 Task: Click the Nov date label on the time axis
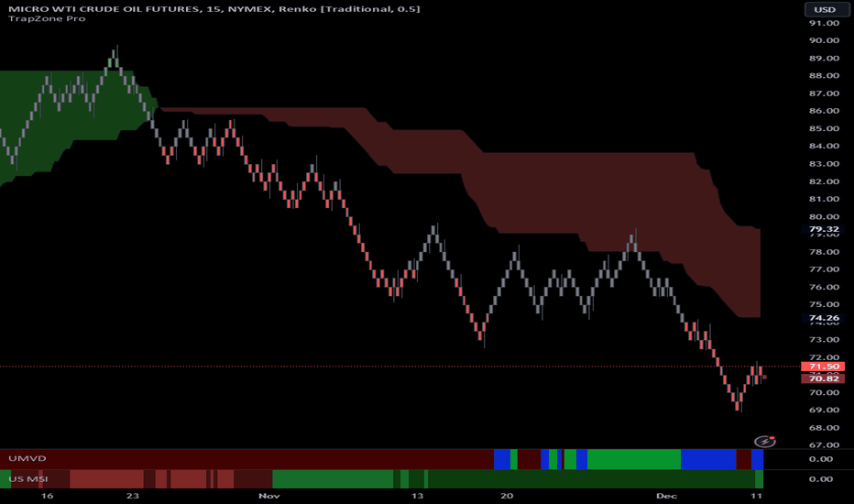(269, 496)
